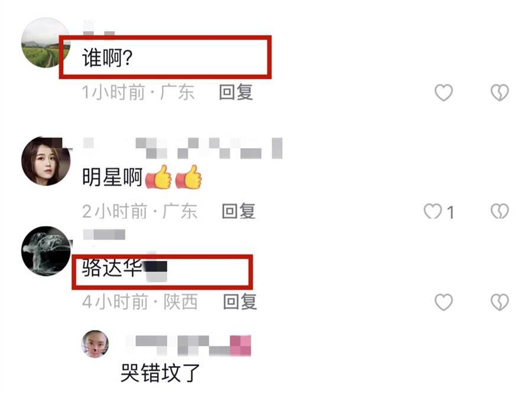Open profile of cat-filter face avatar
This screenshot has width=532, height=395.
pyautogui.click(x=95, y=344)
